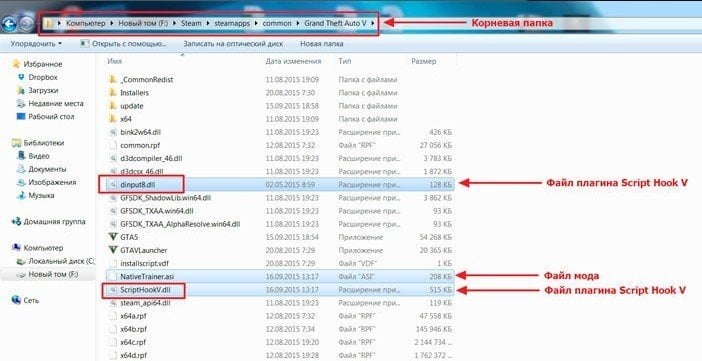
Task: Click the Dropbox icon in Favorites
Action: [21, 77]
